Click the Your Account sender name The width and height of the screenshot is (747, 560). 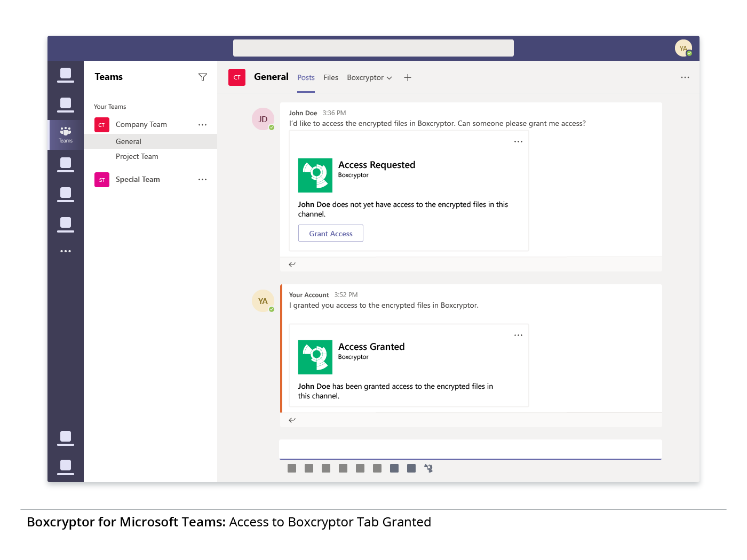click(309, 295)
